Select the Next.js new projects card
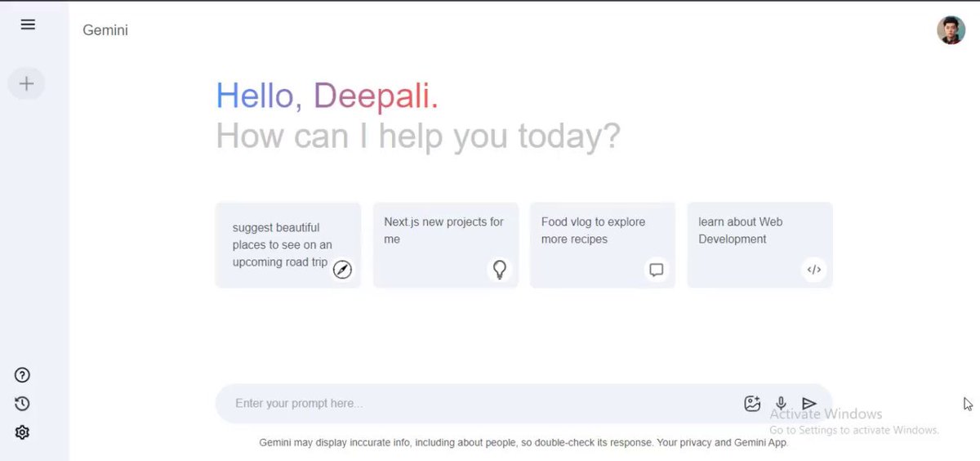This screenshot has height=461, width=980. pyautogui.click(x=446, y=245)
